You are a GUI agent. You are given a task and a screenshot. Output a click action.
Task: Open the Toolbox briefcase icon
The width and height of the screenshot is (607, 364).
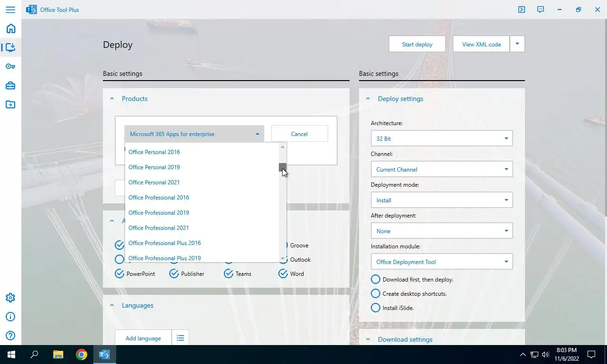10,85
